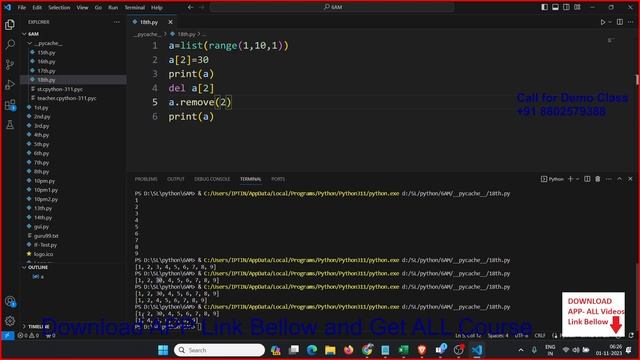Screen dimensions: 640x360
Task: Open the Edit menu
Action: (x=37, y=7)
